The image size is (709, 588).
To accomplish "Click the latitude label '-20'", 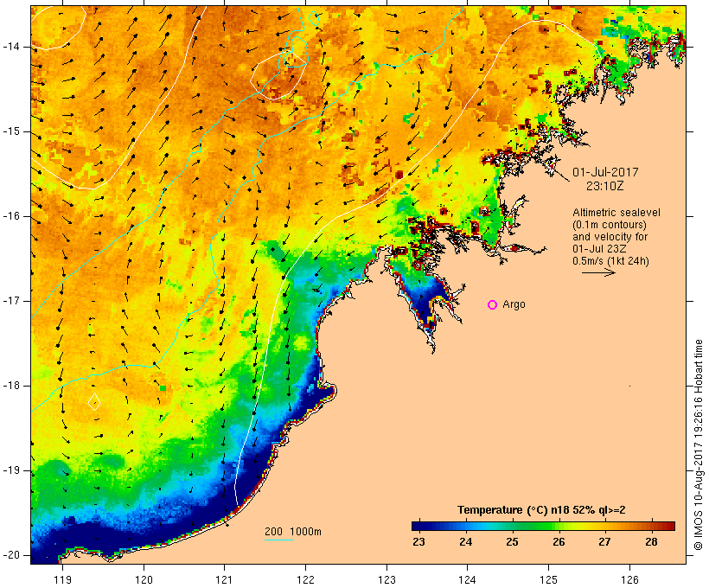I will (x=11, y=555).
